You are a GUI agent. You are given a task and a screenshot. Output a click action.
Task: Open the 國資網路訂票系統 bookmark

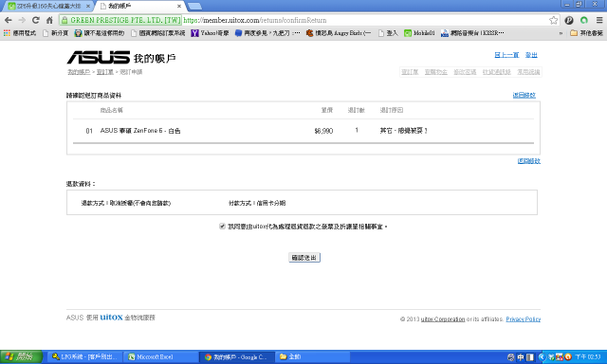[x=158, y=33]
